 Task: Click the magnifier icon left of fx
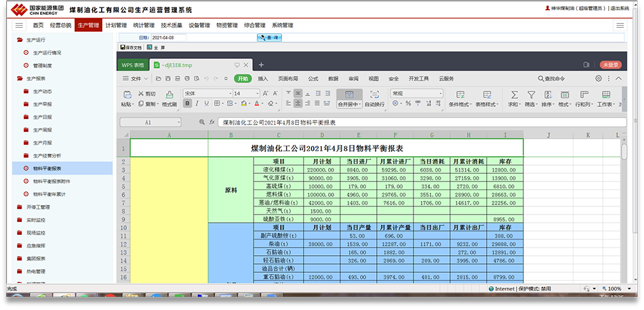click(201, 122)
